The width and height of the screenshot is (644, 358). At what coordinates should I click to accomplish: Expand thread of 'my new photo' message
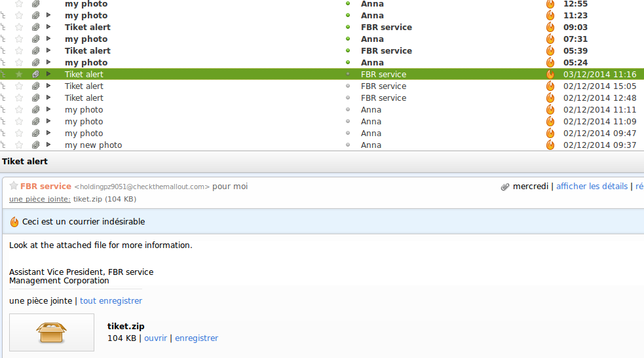coord(48,145)
